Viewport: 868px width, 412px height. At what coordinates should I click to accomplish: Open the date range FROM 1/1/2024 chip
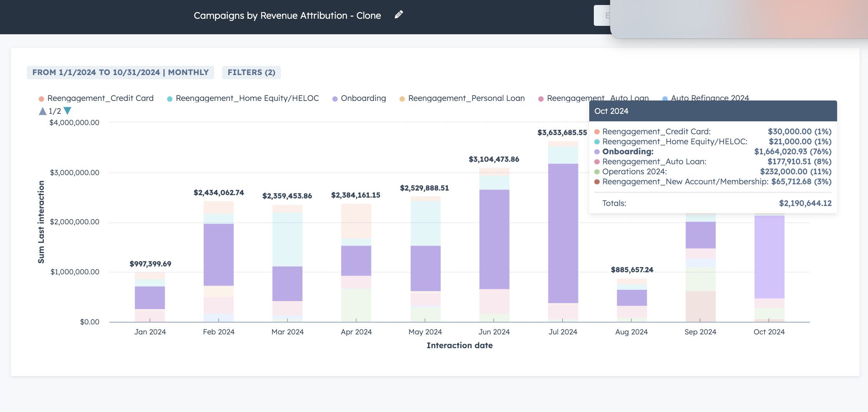120,73
